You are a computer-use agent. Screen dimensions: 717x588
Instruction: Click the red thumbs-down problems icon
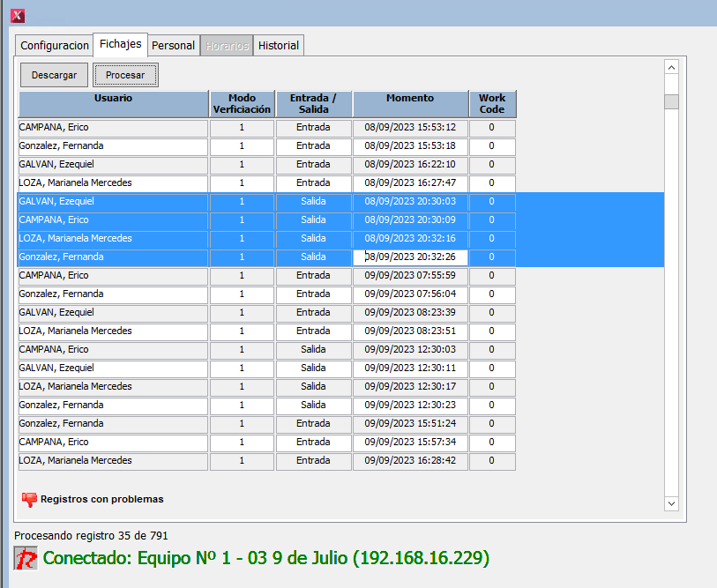[29, 499]
